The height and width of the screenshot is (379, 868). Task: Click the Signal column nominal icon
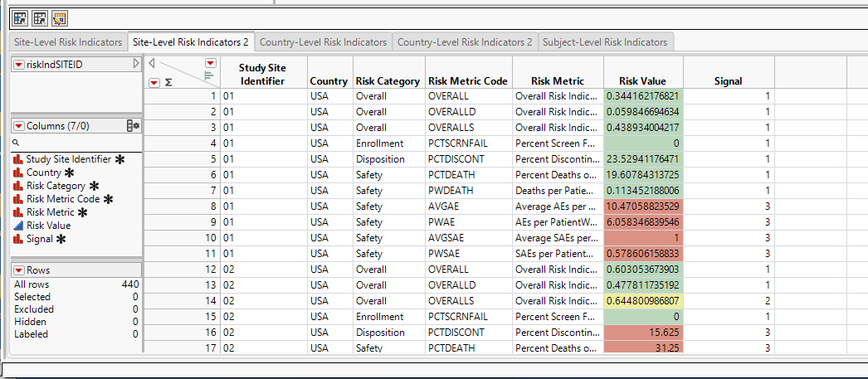(17, 239)
